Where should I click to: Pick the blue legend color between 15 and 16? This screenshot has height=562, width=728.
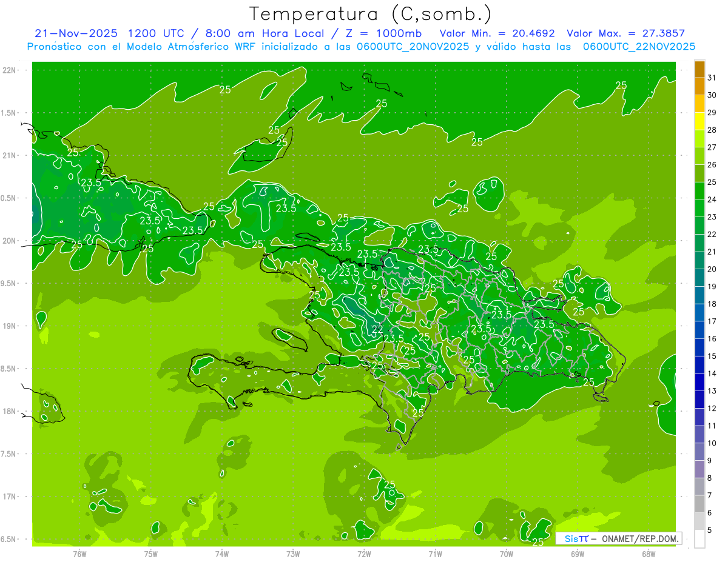pos(699,348)
